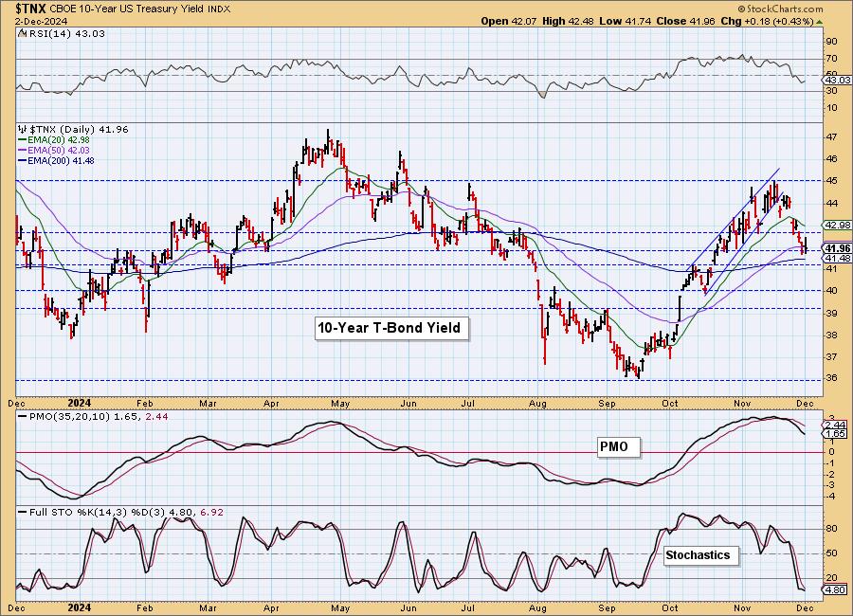This screenshot has height=616, width=853.
Task: Click the 'Low 41.74' value
Action: [626, 21]
